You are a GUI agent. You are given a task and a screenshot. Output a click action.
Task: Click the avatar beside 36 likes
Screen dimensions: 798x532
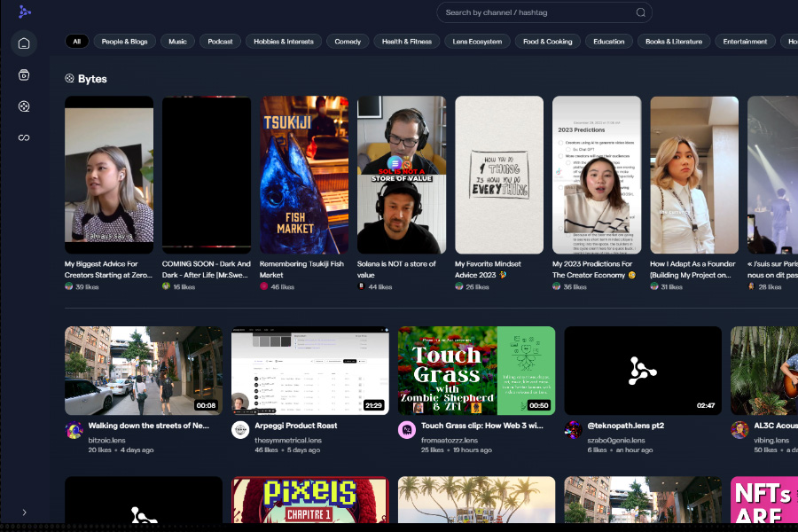pos(556,286)
